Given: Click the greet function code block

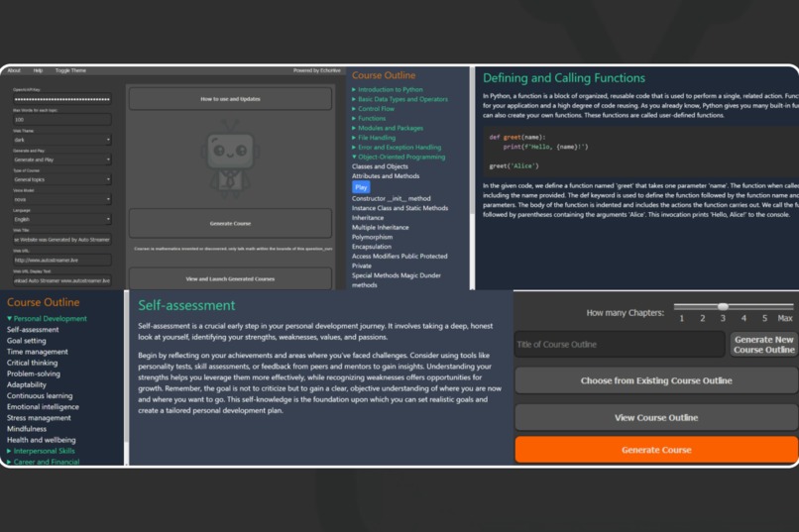Looking at the screenshot, I should (x=640, y=152).
